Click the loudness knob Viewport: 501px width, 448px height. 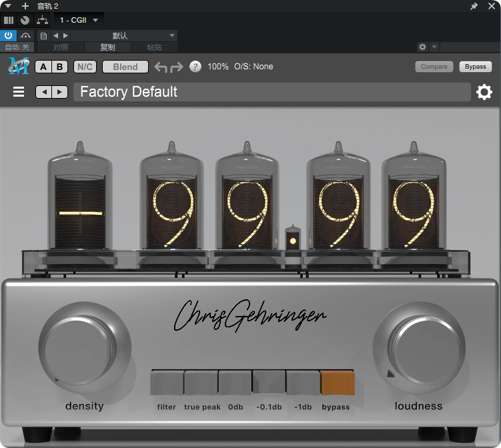419,348
